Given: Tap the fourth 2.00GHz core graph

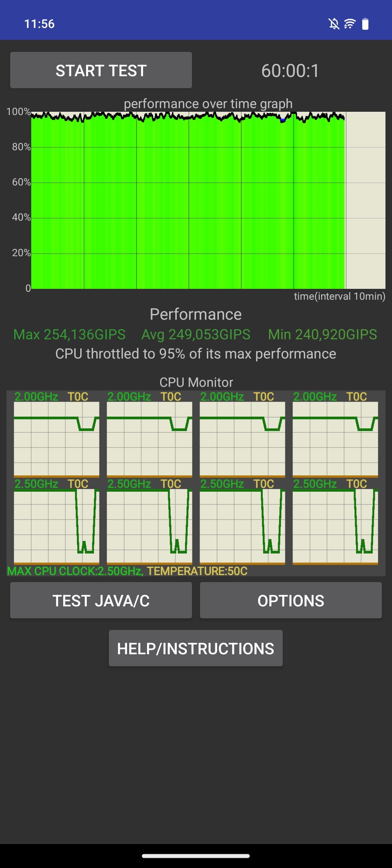Looking at the screenshot, I should click(x=335, y=439).
